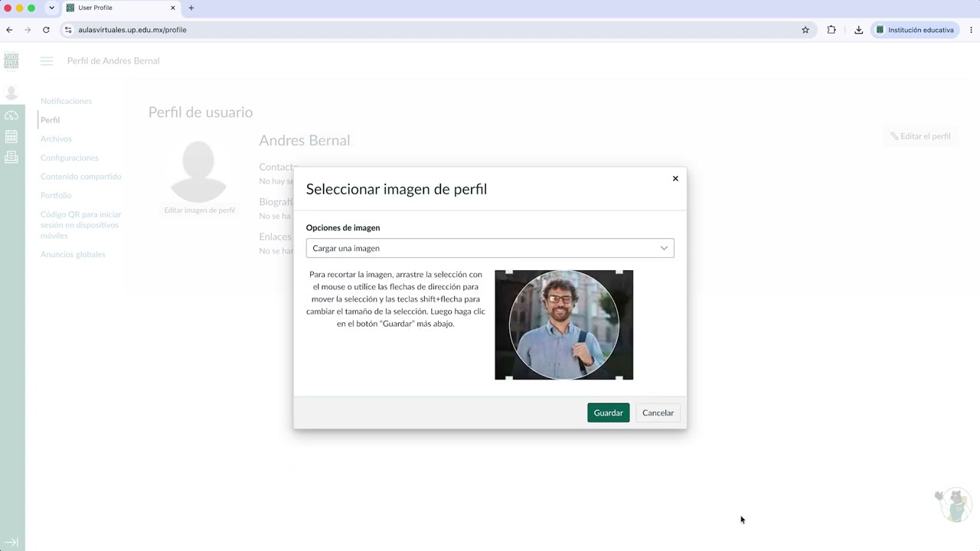Open the inbox icon in global nav
This screenshot has height=551, width=980.
click(11, 157)
